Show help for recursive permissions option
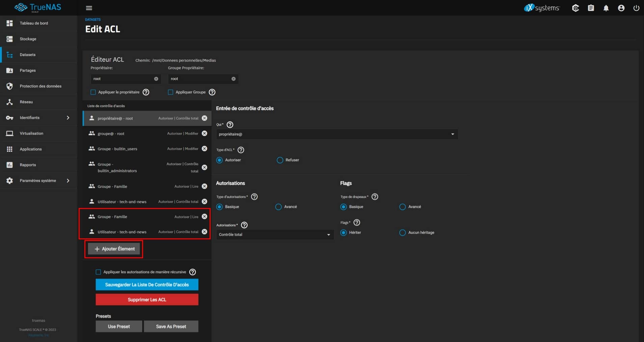The image size is (644, 342). (192, 272)
